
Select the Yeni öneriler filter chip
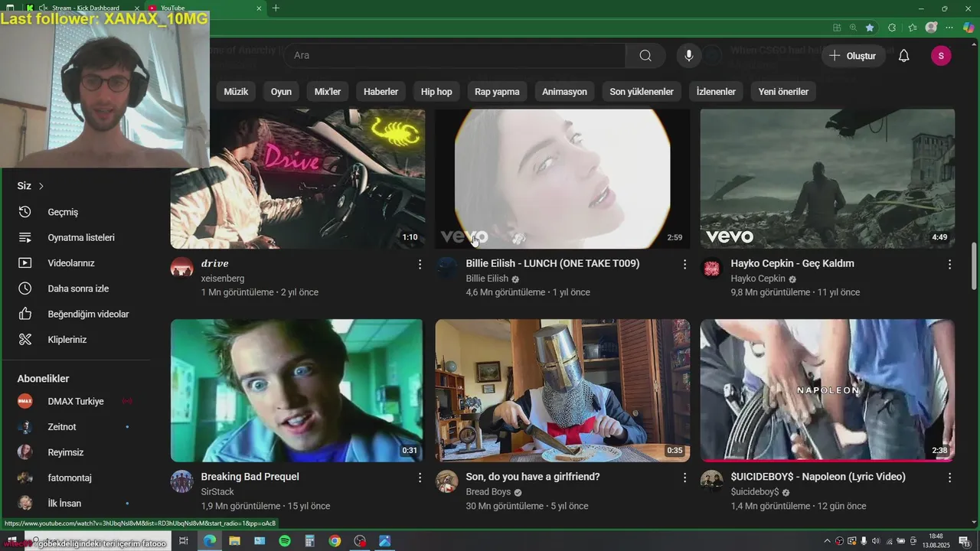783,92
